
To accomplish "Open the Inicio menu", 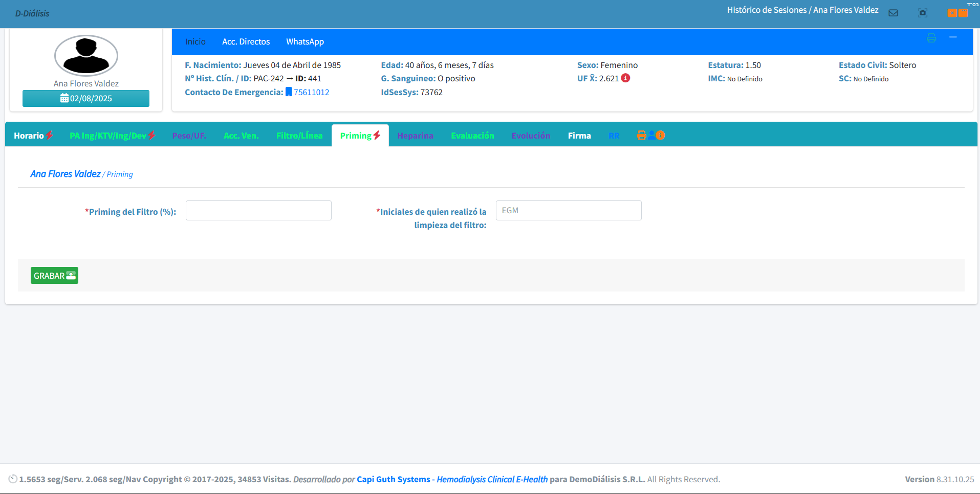I will tap(195, 42).
